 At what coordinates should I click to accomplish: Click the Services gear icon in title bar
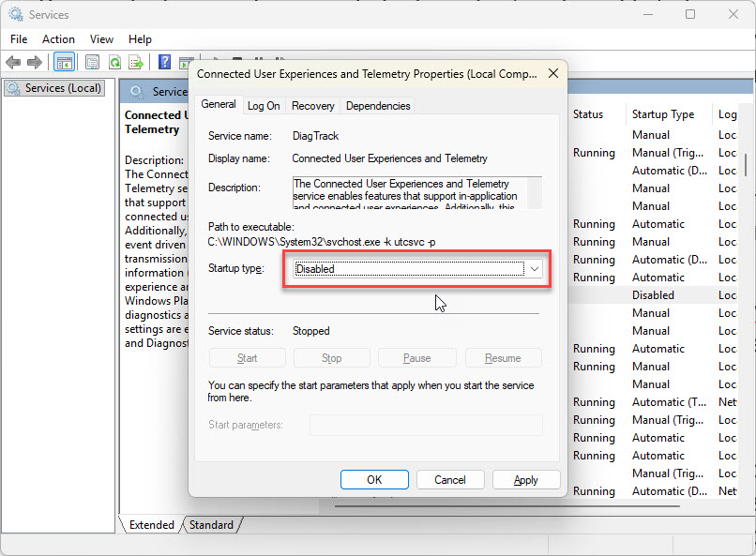[x=16, y=14]
